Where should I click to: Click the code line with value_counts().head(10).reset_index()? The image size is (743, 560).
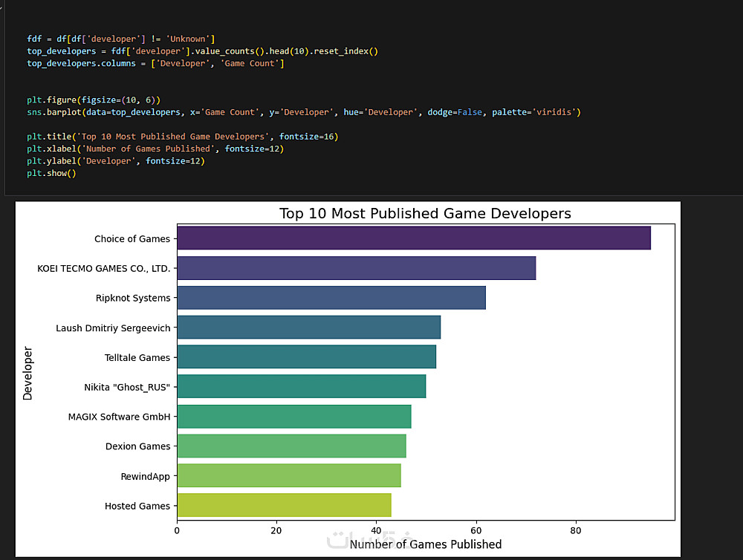coord(202,51)
